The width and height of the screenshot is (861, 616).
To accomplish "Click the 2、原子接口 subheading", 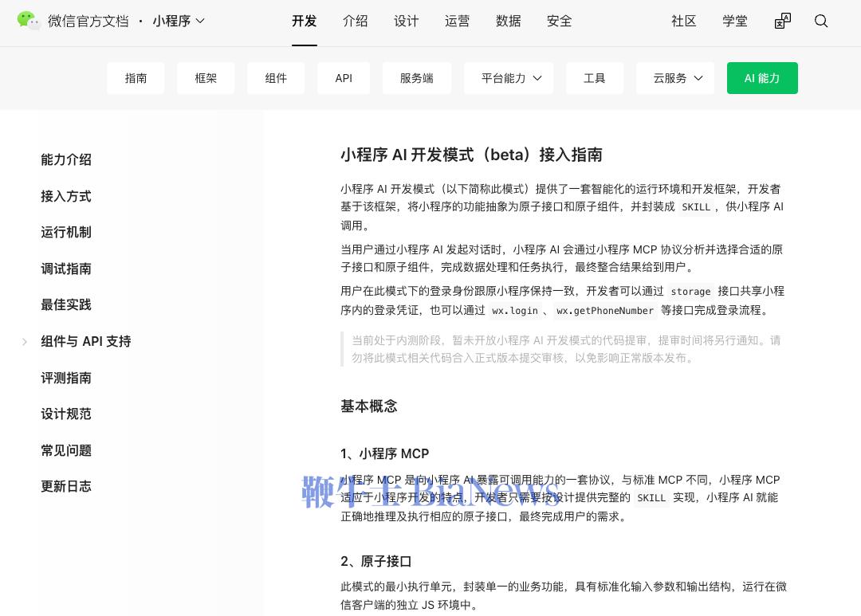I will pos(376,562).
